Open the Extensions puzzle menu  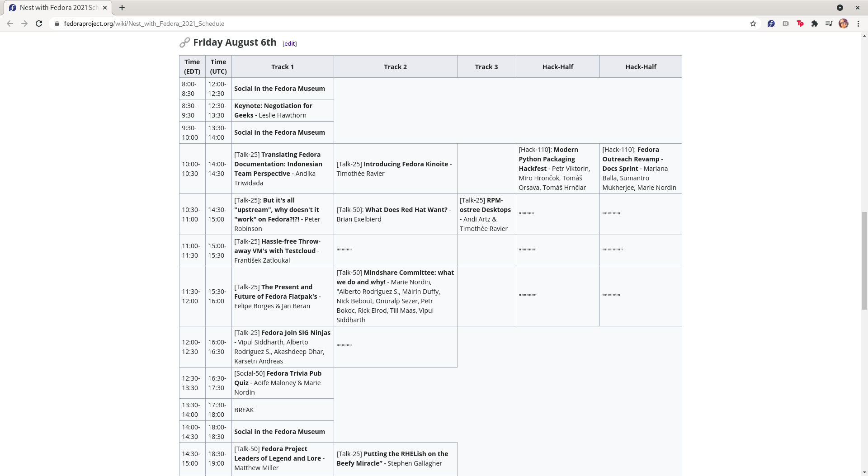(x=815, y=24)
